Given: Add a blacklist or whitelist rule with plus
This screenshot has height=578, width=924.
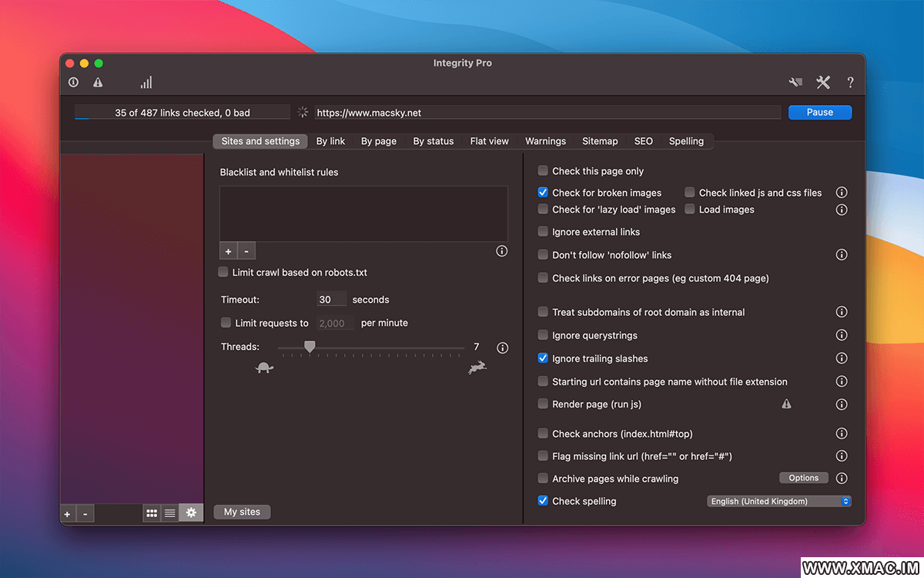Looking at the screenshot, I should (229, 251).
